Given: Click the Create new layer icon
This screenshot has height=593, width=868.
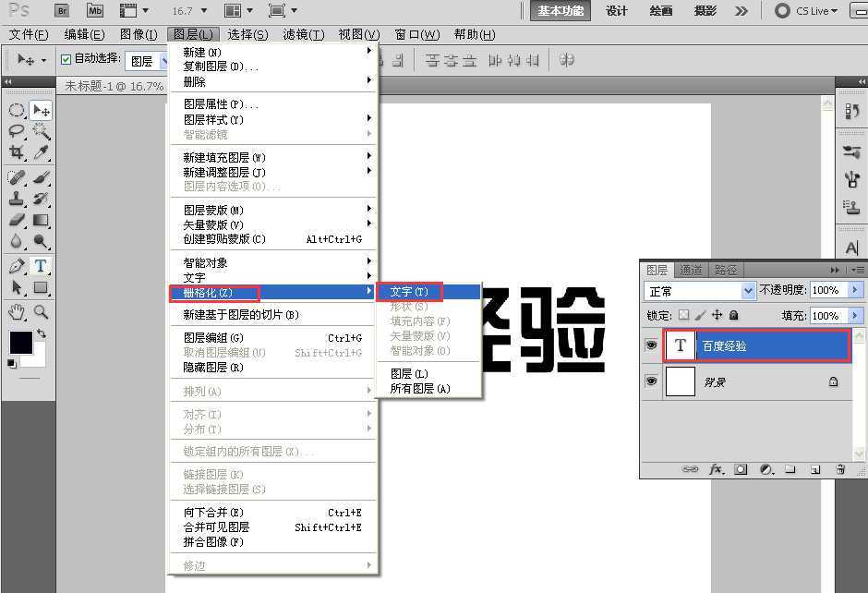Looking at the screenshot, I should [x=815, y=469].
